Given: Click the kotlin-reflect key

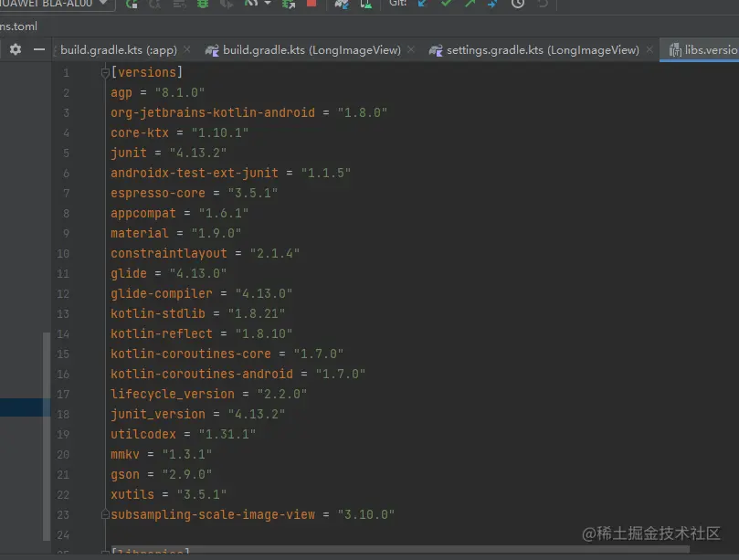Looking at the screenshot, I should point(162,334).
